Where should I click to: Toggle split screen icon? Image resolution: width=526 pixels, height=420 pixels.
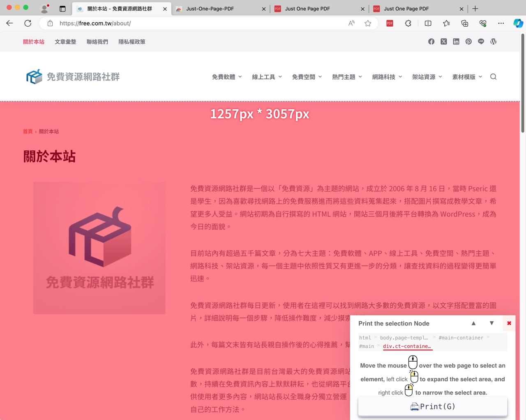pyautogui.click(x=428, y=23)
